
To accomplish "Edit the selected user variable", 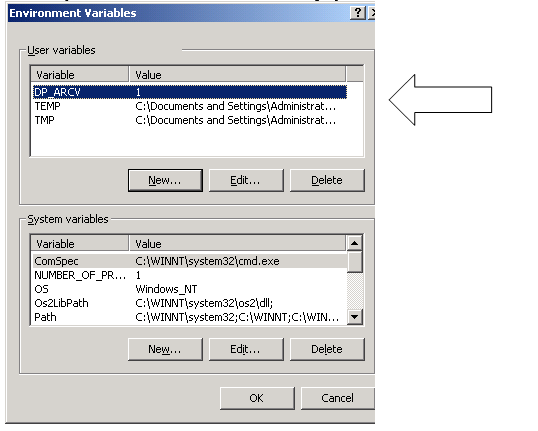I will (246, 180).
